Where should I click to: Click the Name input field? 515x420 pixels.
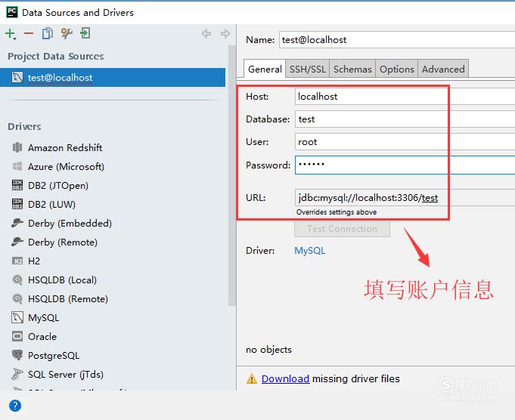(x=397, y=40)
